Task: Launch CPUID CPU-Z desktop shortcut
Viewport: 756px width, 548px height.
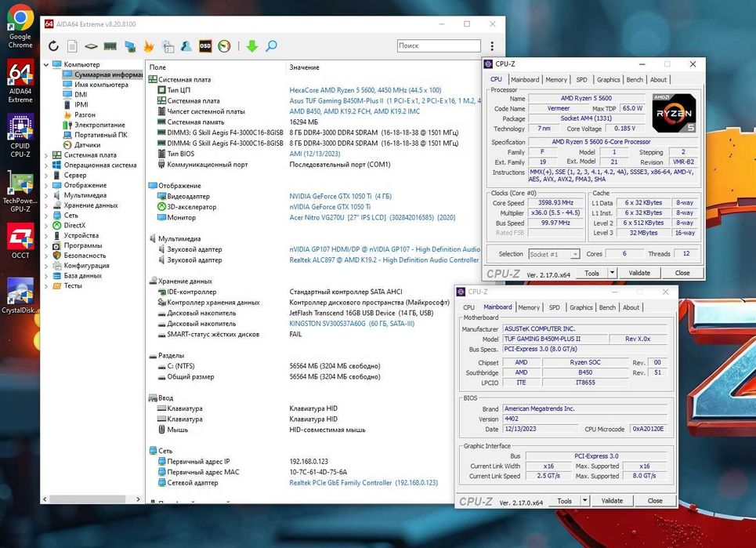Action: click(x=20, y=136)
